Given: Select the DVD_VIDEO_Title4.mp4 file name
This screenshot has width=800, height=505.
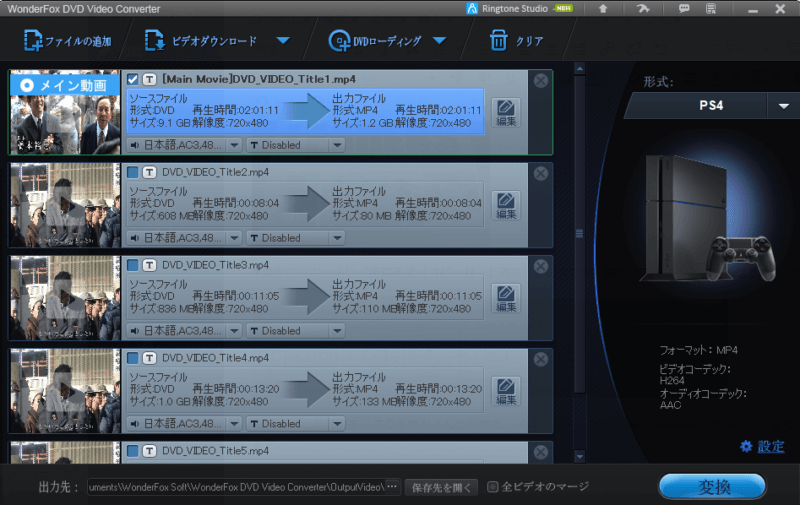Looking at the screenshot, I should 215,358.
